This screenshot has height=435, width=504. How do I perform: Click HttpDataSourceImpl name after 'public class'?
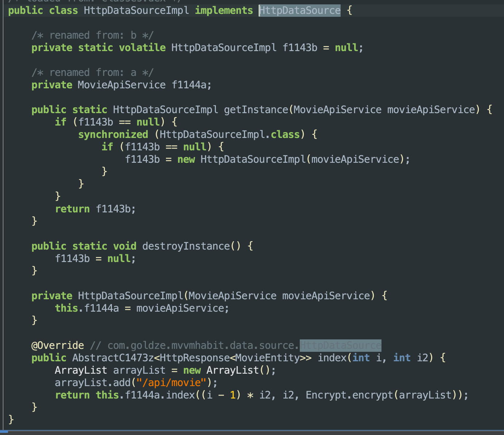pyautogui.click(x=136, y=11)
